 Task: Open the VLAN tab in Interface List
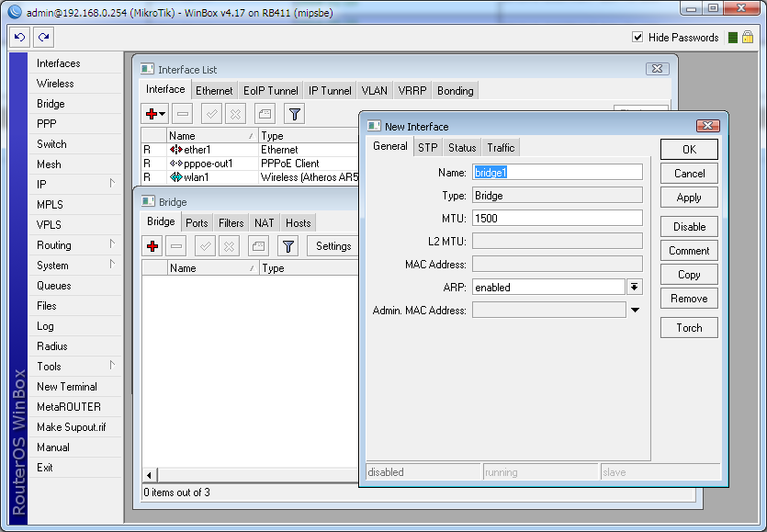click(x=374, y=91)
